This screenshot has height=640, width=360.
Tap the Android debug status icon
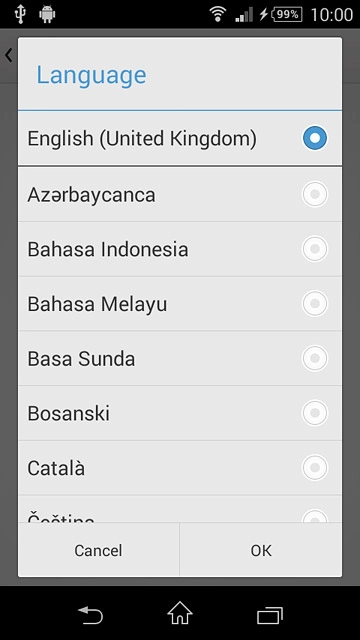pos(47,15)
